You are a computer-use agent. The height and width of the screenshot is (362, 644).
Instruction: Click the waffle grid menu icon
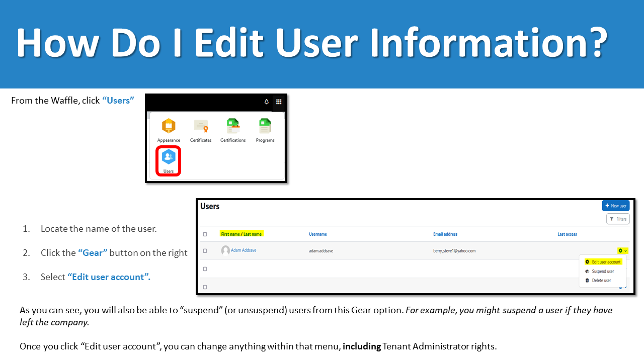pos(278,102)
